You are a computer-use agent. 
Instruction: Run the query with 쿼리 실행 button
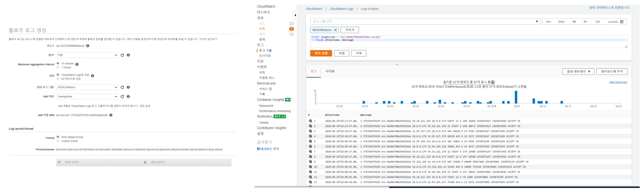click(x=321, y=53)
